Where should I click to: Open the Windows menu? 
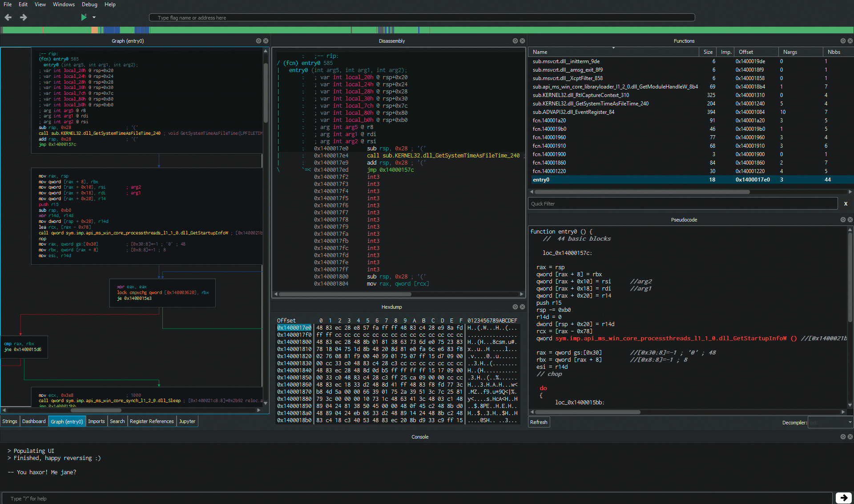click(64, 4)
